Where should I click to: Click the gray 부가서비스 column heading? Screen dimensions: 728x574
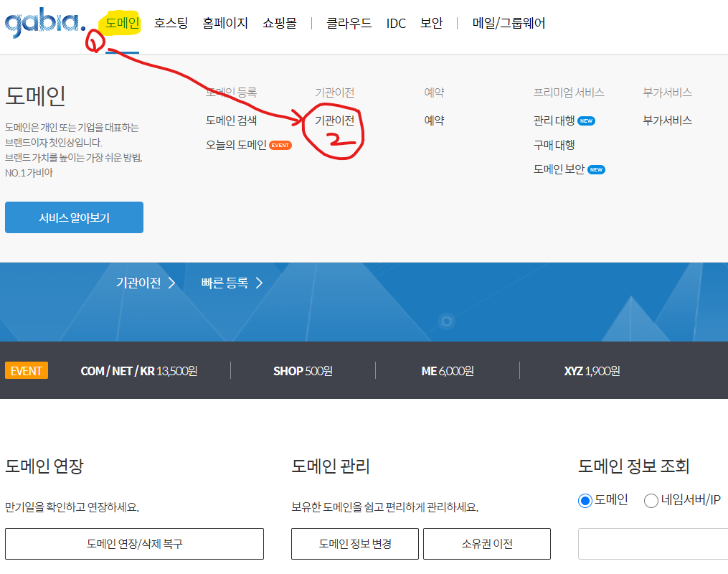667,93
